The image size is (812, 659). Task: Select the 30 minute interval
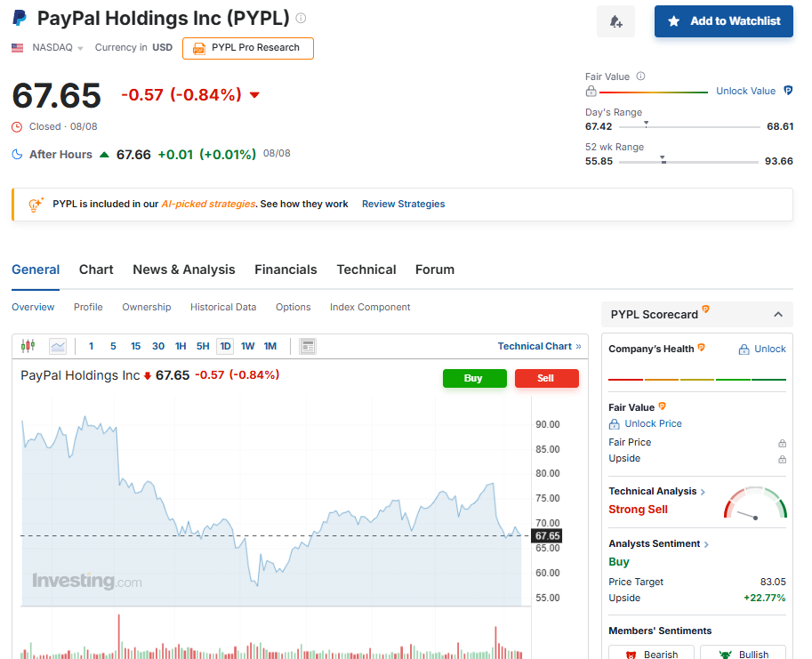click(158, 346)
